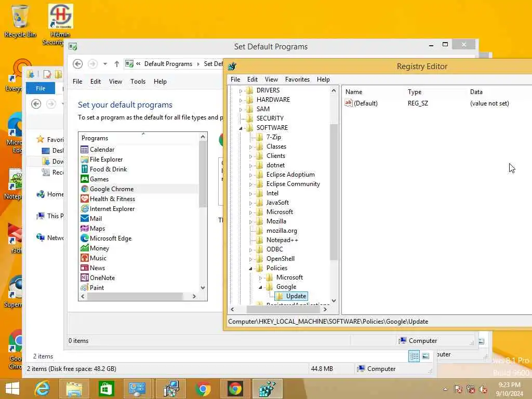Click the Money program icon
The width and height of the screenshot is (532, 399).
pyautogui.click(x=85, y=248)
